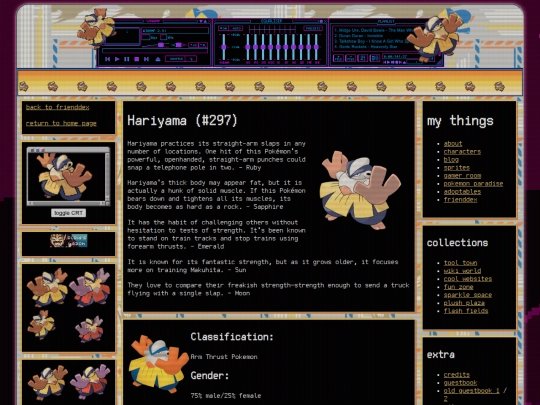The height and width of the screenshot is (405, 540).
Task: Click the previous track button in Winamp player
Action: coord(107,59)
